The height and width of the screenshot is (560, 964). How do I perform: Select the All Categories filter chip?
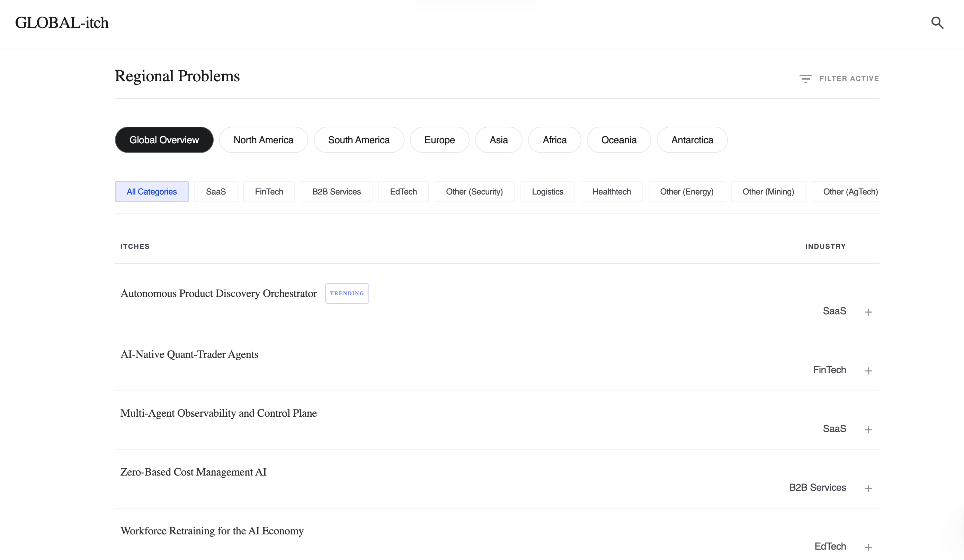pos(151,191)
